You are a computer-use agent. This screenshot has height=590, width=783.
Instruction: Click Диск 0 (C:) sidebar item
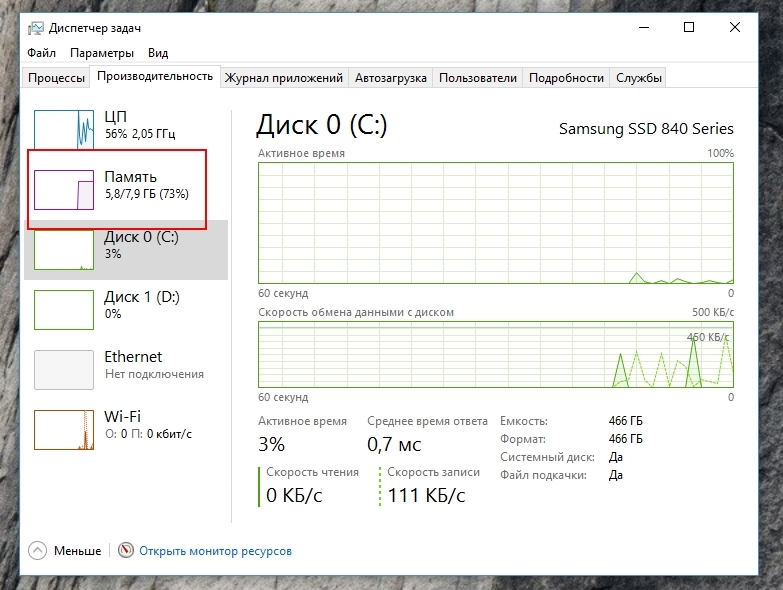140,246
